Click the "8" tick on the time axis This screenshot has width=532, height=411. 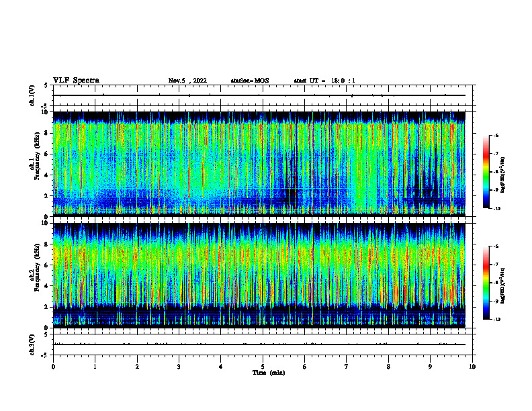pyautogui.click(x=388, y=367)
